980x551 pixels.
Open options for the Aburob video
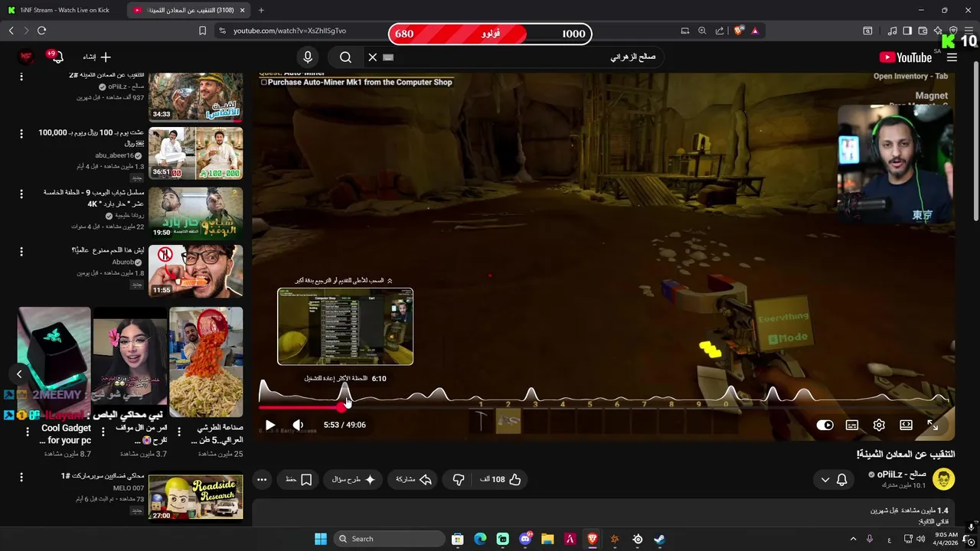(21, 251)
